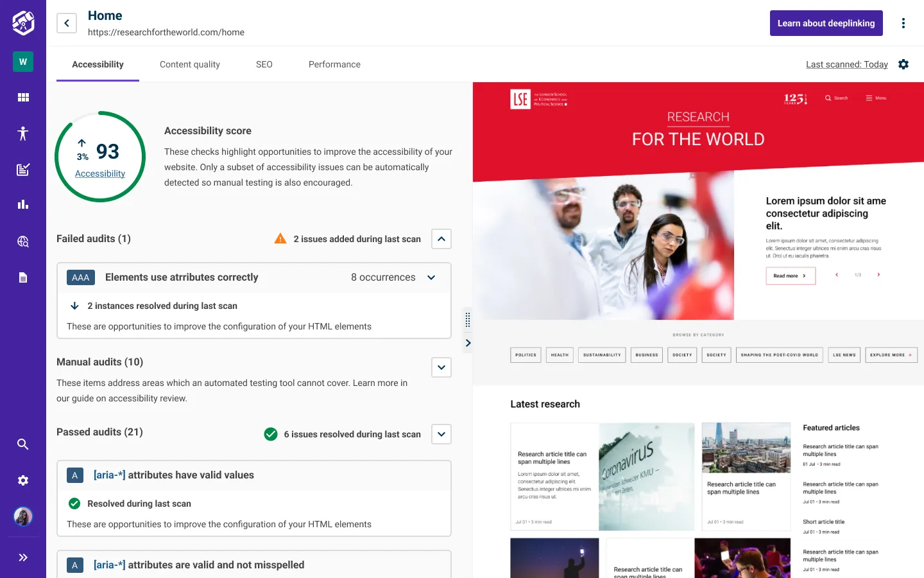
Task: Click the Learn about deeplinking button
Action: tap(826, 22)
